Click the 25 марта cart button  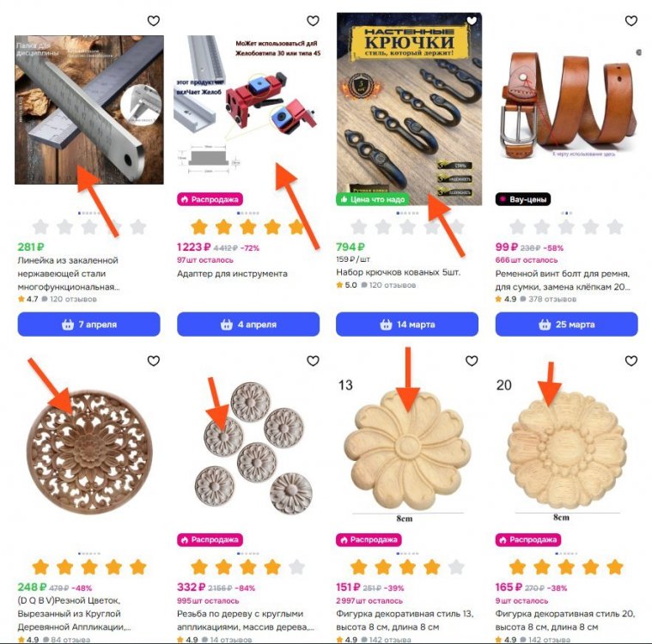click(x=566, y=325)
